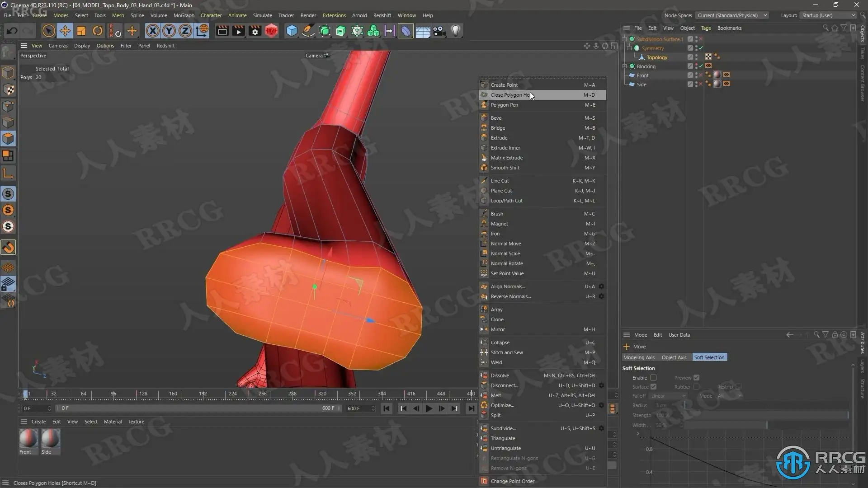Enable Polygons mode in left sidebar

point(8,139)
